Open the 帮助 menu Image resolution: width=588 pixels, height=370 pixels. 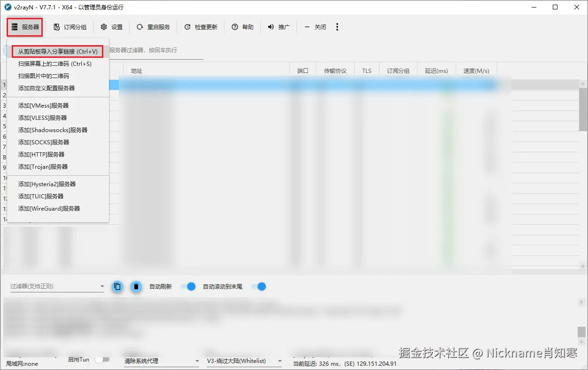click(242, 27)
